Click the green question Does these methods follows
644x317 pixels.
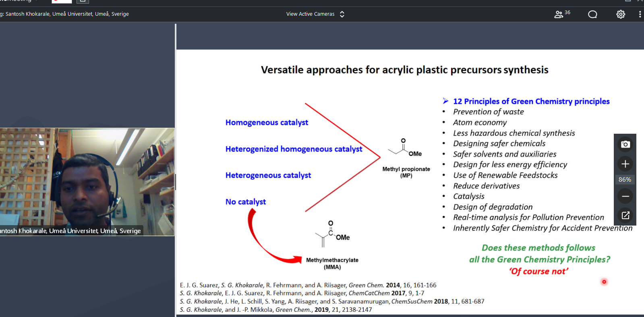[539, 253]
